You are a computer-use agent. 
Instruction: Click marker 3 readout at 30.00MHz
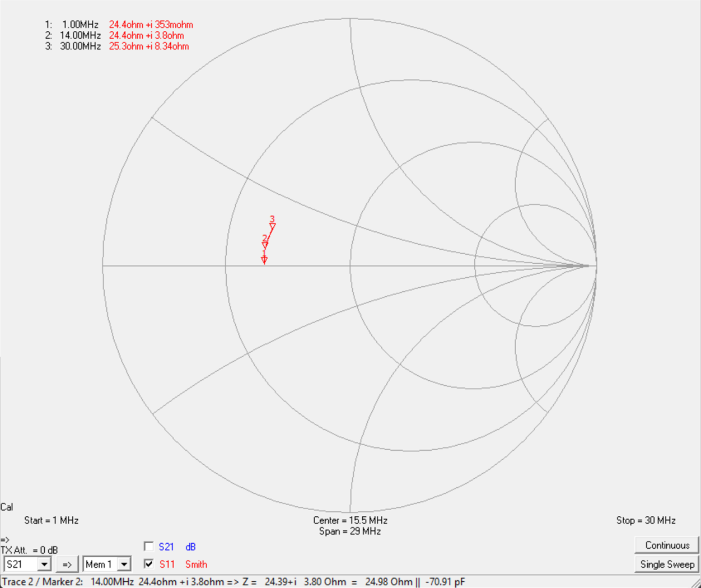coord(116,46)
